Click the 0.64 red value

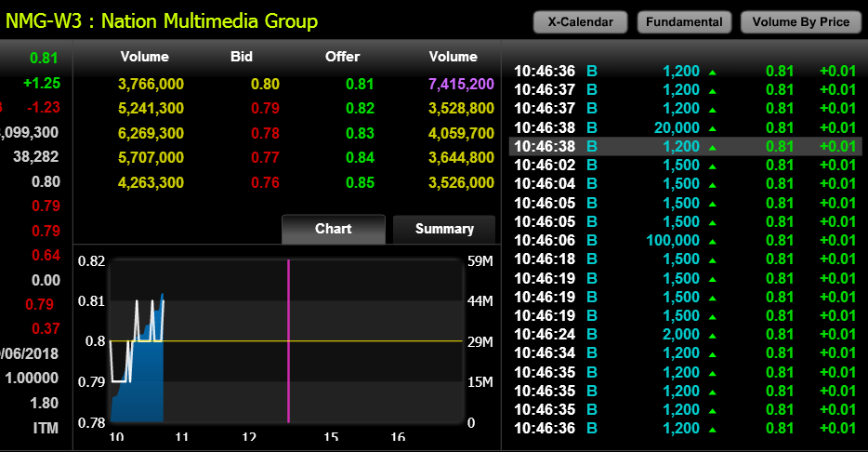tap(46, 256)
